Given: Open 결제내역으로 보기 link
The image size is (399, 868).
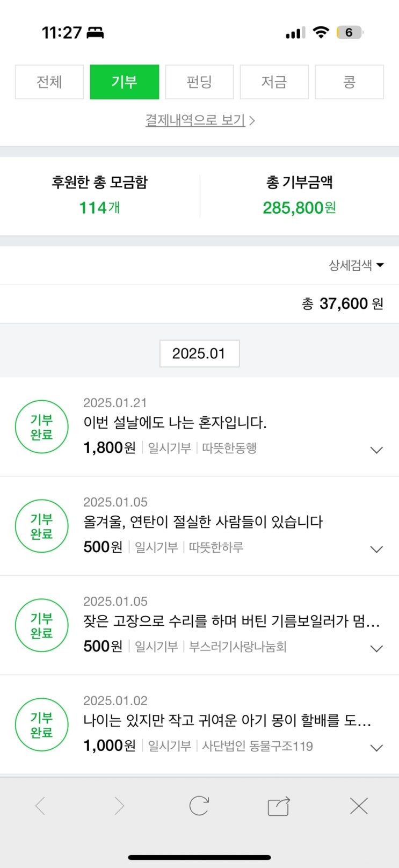Looking at the screenshot, I should [x=199, y=120].
